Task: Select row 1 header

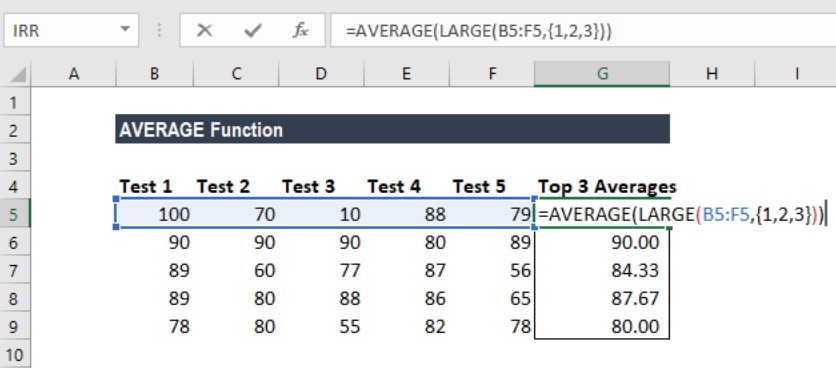Action: tap(15, 101)
